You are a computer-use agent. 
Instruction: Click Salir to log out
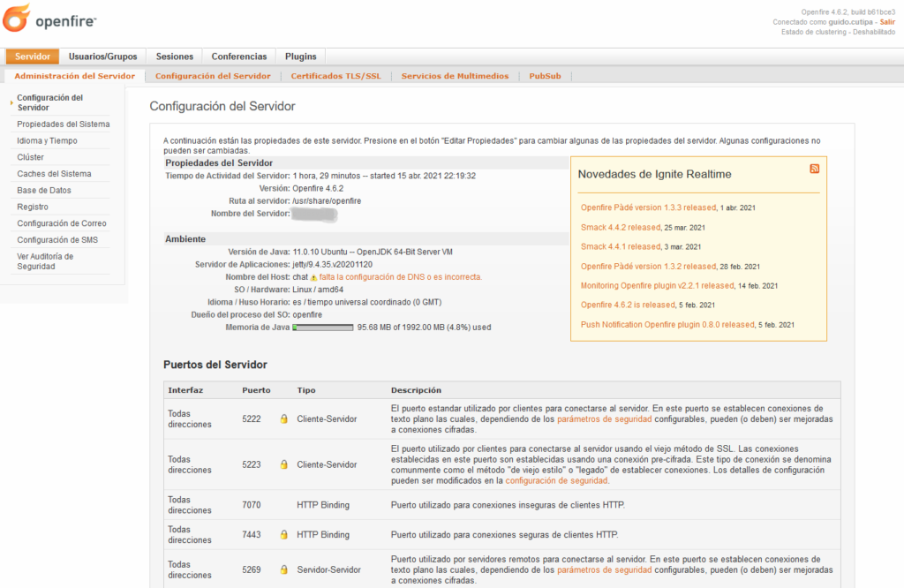coord(887,22)
